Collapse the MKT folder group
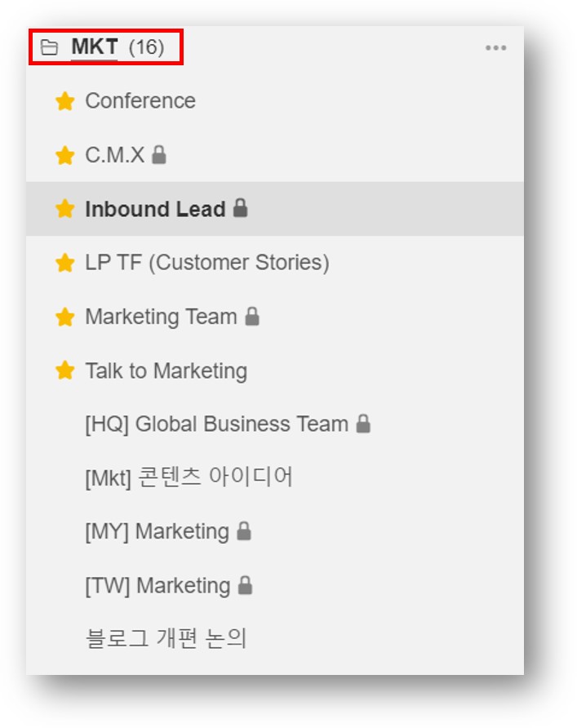577x728 pixels. point(94,47)
